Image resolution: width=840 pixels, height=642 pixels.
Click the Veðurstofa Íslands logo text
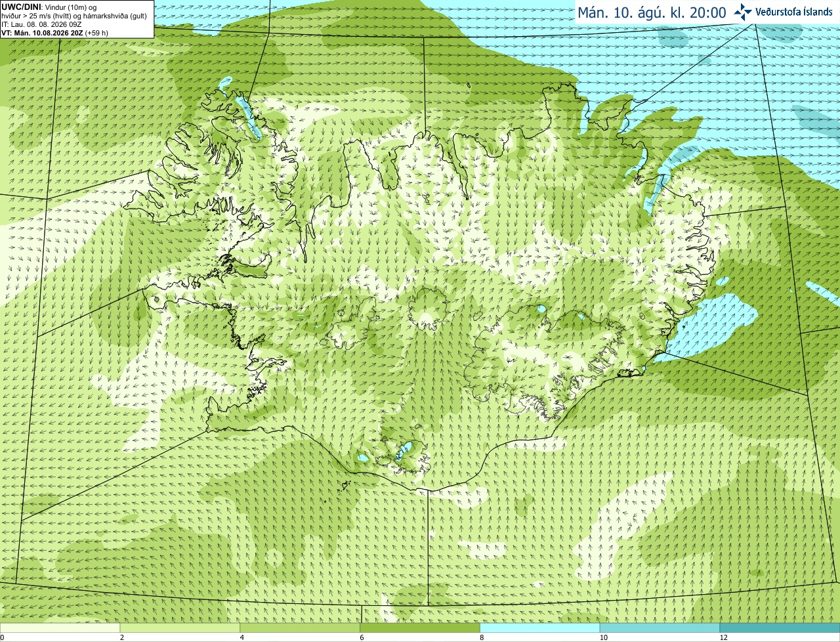click(793, 12)
